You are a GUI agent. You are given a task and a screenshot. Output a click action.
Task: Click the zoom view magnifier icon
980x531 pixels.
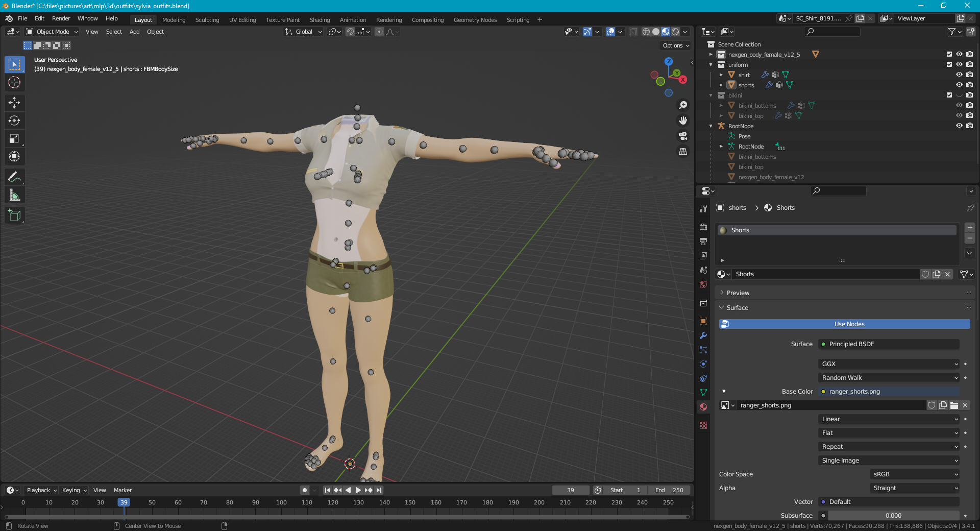(682, 105)
